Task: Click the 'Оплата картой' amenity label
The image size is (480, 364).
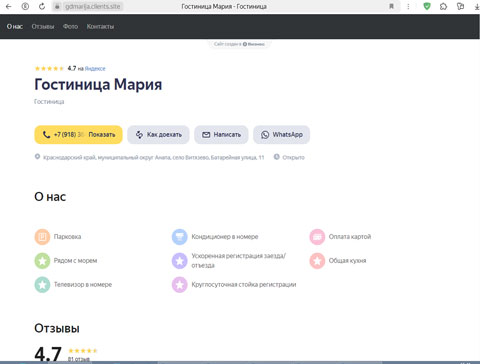Action: 350,237
